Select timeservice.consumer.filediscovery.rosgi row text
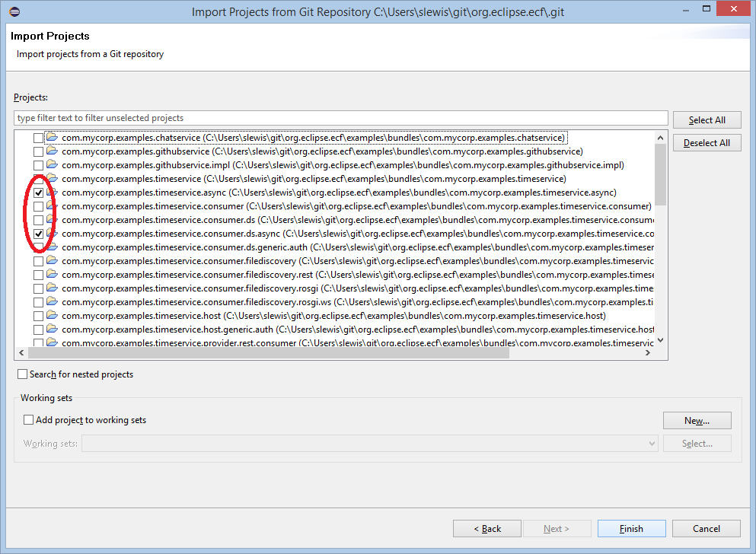Viewport: 756px width, 554px height. click(358, 288)
